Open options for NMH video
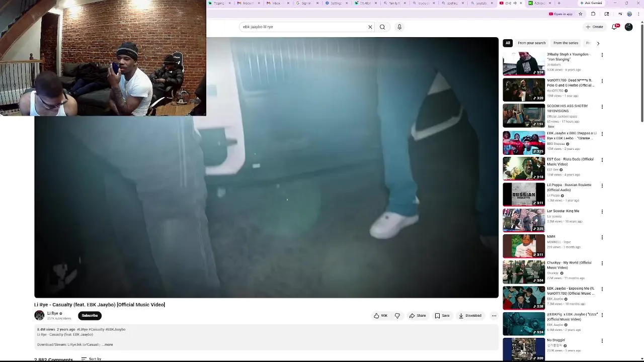Screen dimensions: 644x362 [x=602, y=237]
